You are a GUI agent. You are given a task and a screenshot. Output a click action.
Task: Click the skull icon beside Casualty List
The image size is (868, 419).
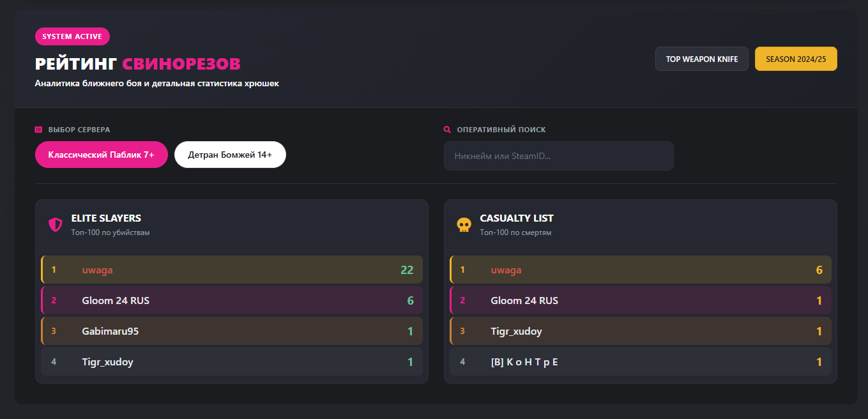(x=464, y=225)
